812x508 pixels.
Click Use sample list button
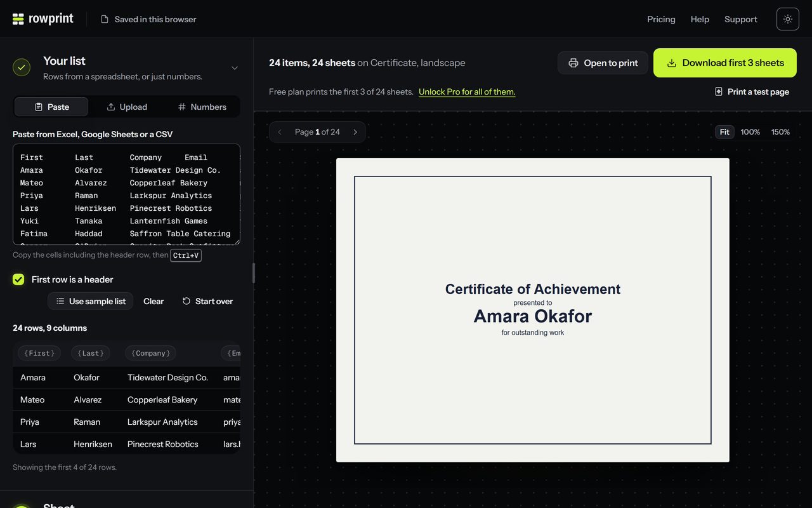tap(90, 301)
